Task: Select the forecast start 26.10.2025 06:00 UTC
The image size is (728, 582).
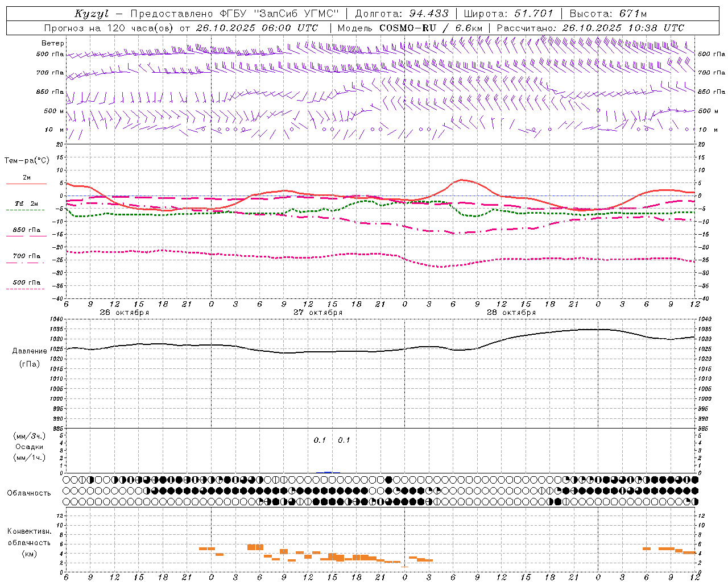Action: tap(257, 28)
